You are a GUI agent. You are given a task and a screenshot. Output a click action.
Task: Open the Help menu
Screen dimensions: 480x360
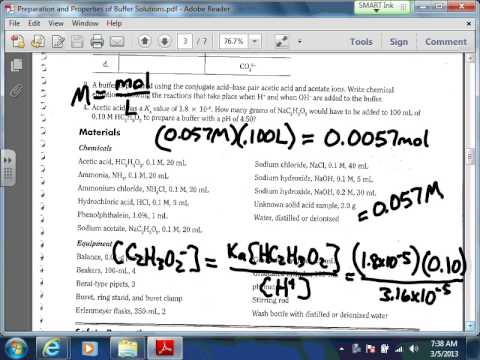coord(114,23)
